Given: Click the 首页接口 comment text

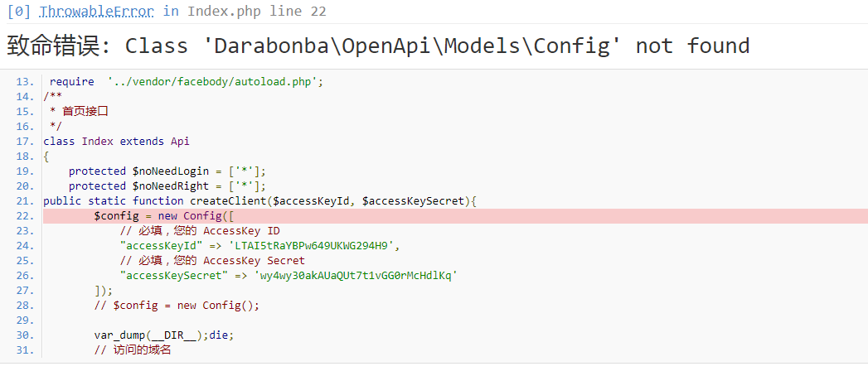Looking at the screenshot, I should click(85, 111).
